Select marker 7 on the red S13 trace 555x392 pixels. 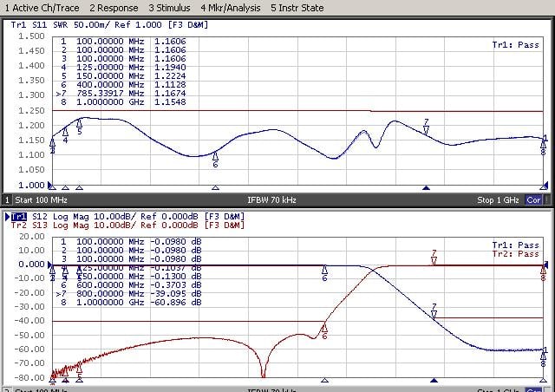pyautogui.click(x=434, y=257)
